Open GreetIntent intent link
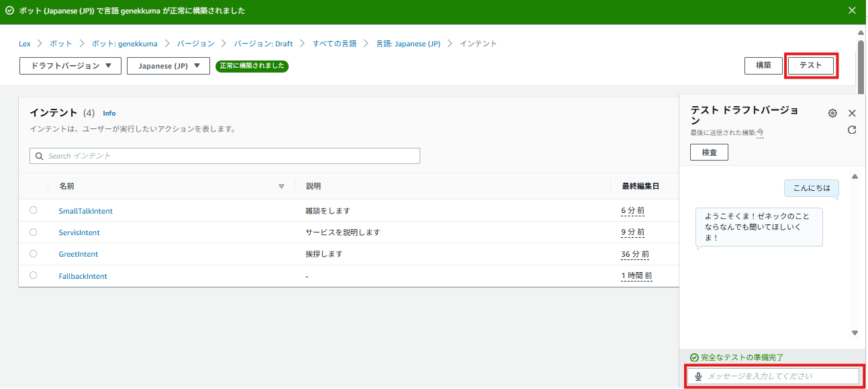 point(79,254)
